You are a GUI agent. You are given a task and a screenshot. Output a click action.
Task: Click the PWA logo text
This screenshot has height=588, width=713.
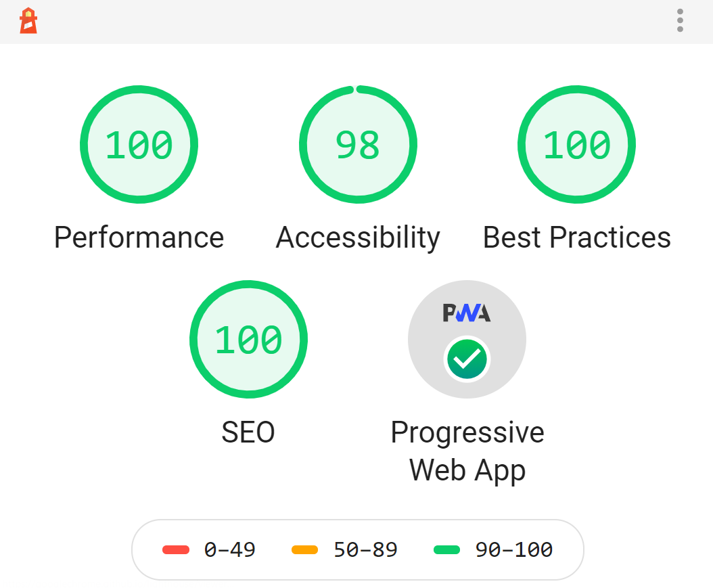tap(467, 313)
